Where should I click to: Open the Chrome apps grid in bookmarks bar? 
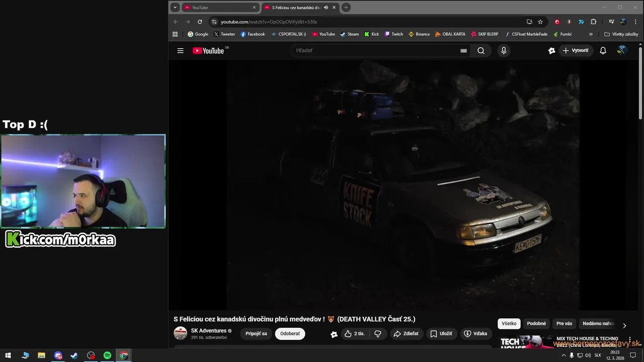175,34
